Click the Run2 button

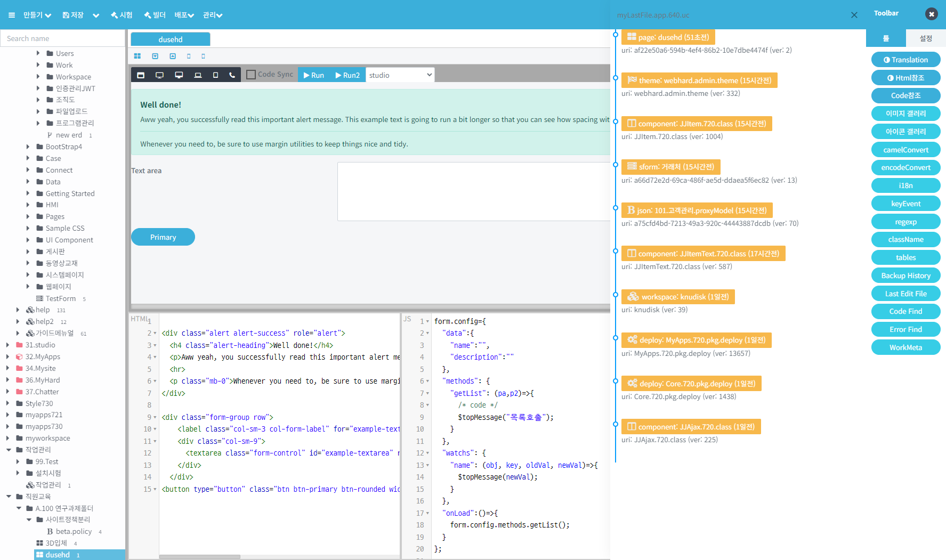click(347, 75)
